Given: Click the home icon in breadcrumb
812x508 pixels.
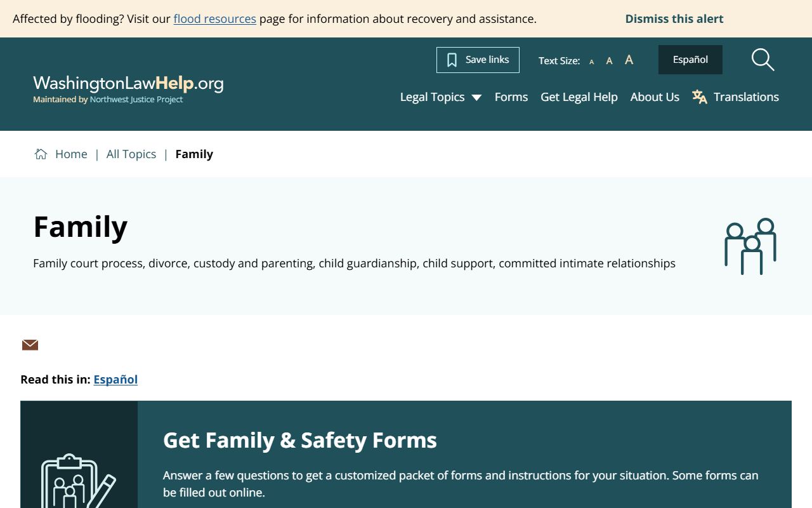Looking at the screenshot, I should click(x=41, y=154).
